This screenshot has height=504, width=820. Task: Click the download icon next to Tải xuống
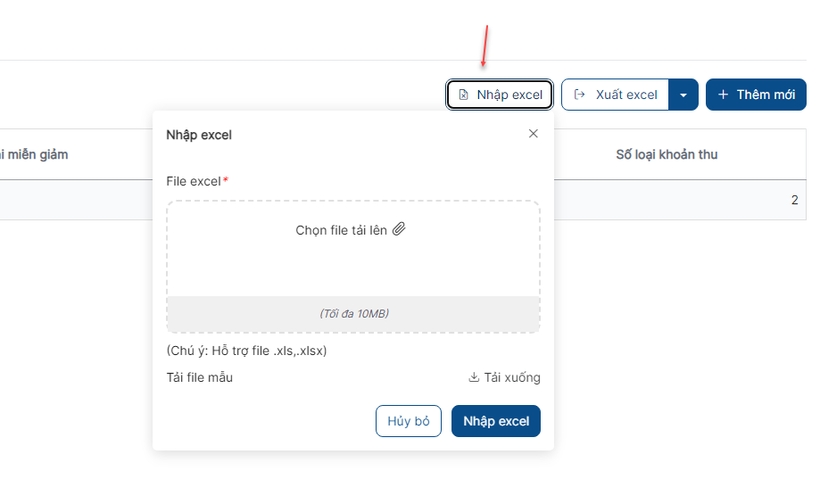[x=474, y=377]
